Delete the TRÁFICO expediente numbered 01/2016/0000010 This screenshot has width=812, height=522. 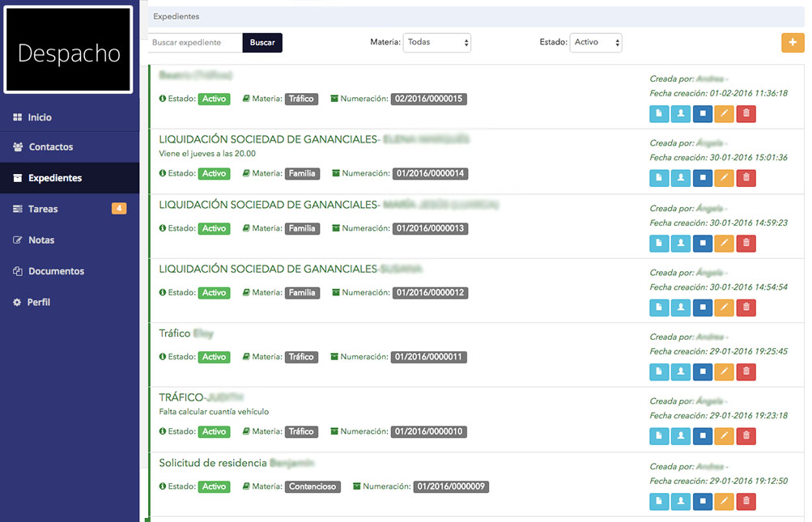pos(746,436)
